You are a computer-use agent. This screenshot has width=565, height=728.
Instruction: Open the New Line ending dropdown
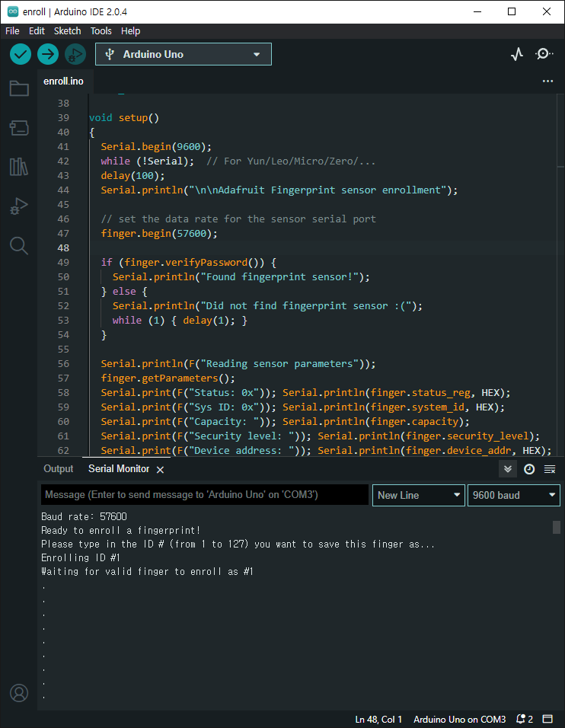(418, 496)
